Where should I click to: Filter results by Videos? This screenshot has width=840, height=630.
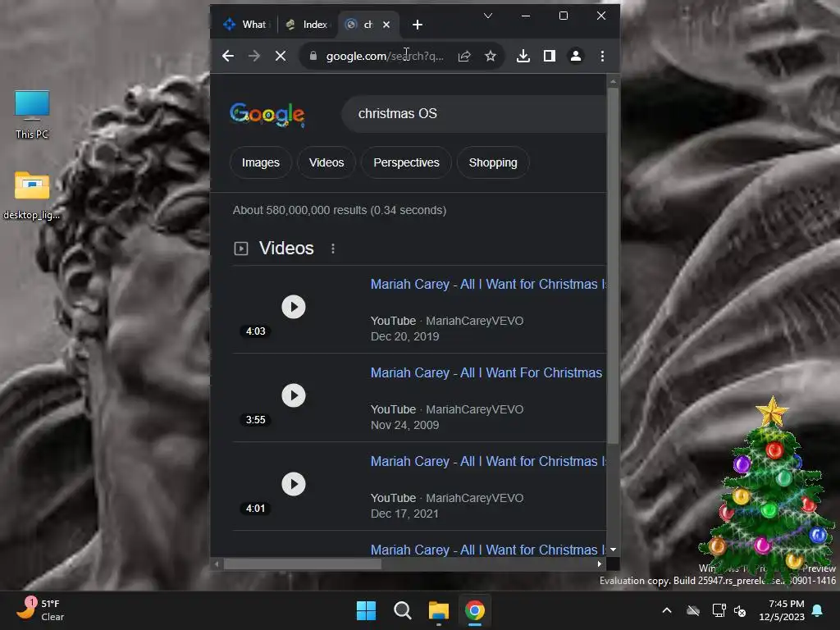326,162
